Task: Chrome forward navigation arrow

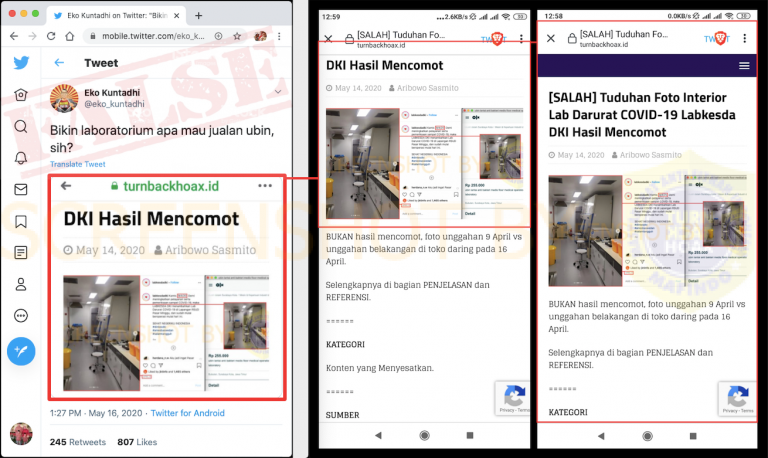Action: click(32, 36)
